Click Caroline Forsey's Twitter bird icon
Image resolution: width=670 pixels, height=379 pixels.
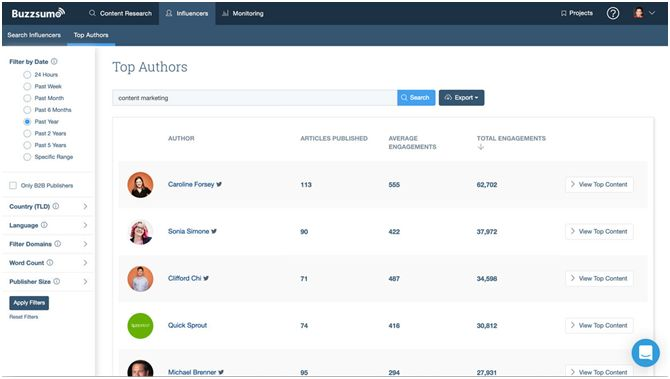click(219, 185)
